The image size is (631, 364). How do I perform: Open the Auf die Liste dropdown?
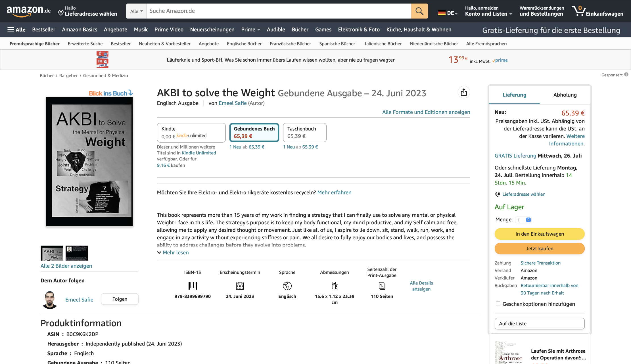click(x=540, y=324)
